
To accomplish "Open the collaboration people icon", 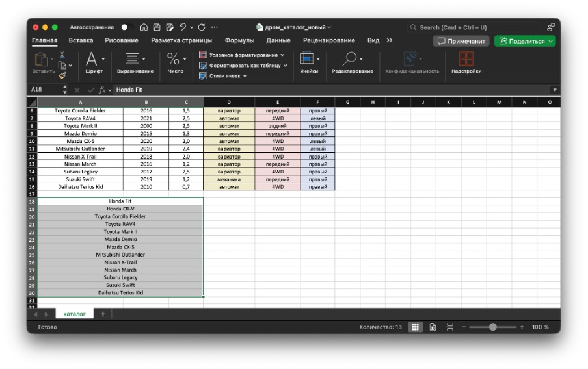I will pos(550,27).
